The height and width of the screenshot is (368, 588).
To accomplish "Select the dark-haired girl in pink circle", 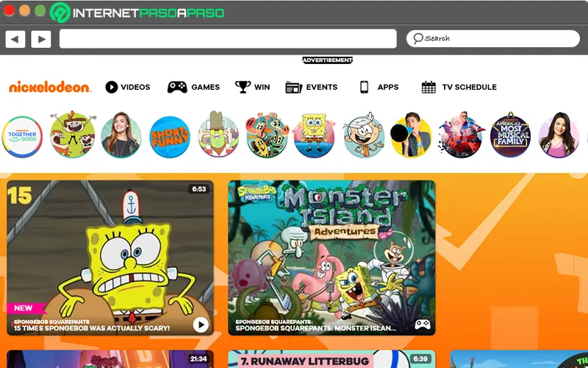I will tap(559, 136).
